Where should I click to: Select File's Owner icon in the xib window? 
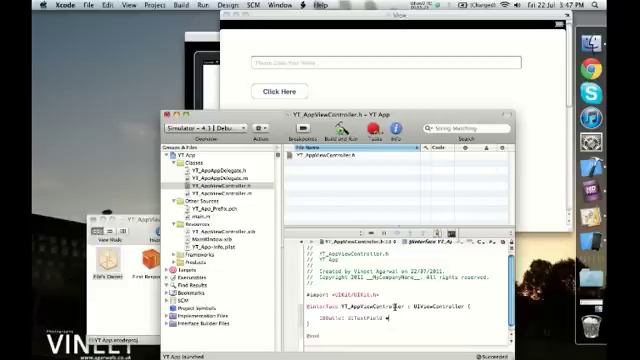coord(108,260)
